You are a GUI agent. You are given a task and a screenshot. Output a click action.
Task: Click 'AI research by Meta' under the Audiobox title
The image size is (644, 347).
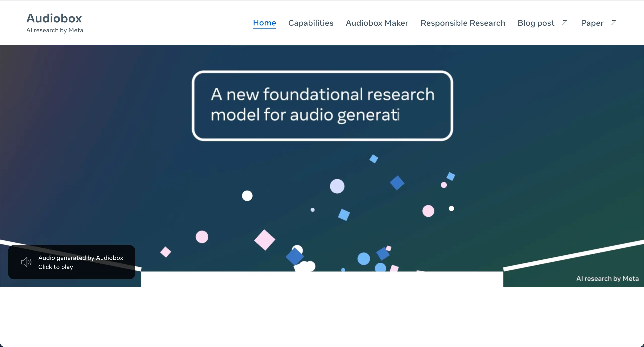coord(55,30)
